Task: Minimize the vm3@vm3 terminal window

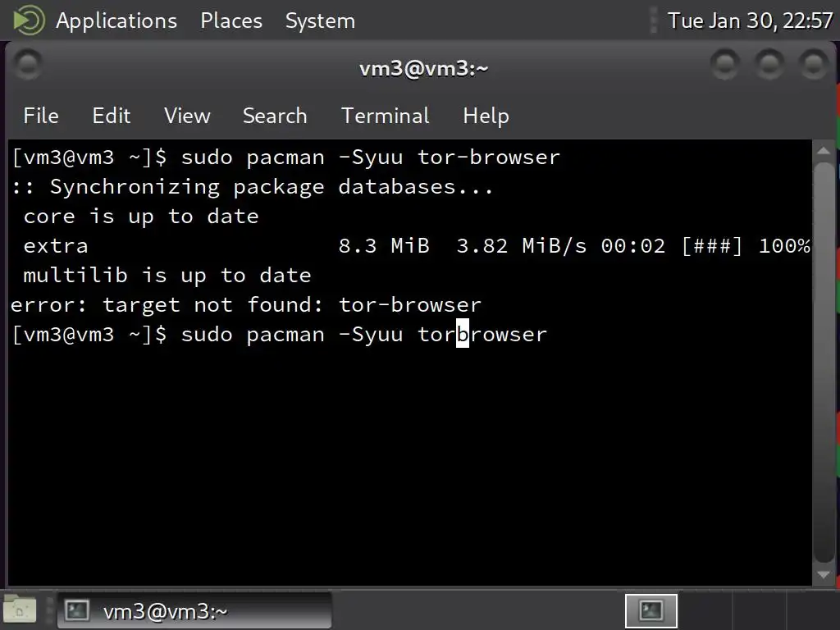Action: [x=725, y=64]
